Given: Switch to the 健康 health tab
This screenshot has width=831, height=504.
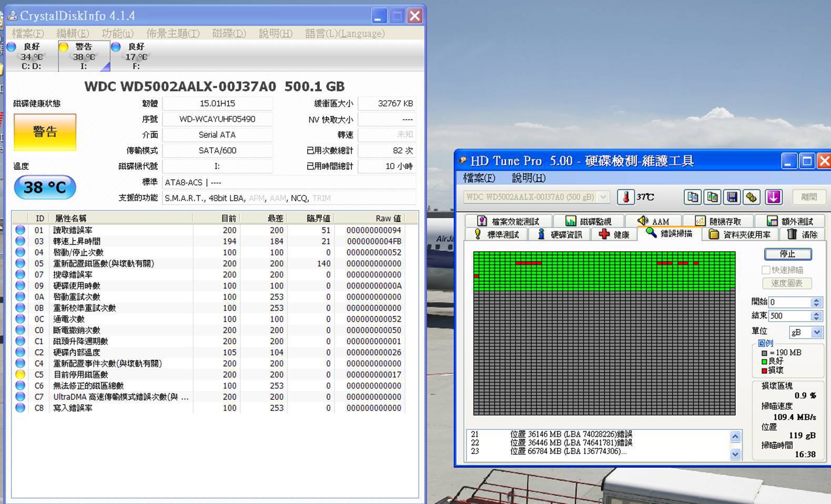Looking at the screenshot, I should click(614, 234).
